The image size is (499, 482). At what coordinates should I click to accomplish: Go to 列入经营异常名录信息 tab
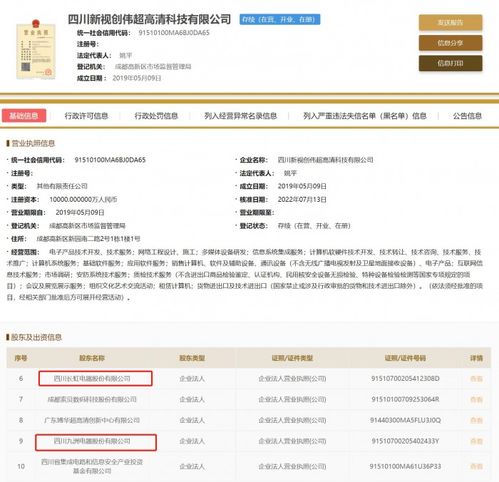(x=240, y=116)
